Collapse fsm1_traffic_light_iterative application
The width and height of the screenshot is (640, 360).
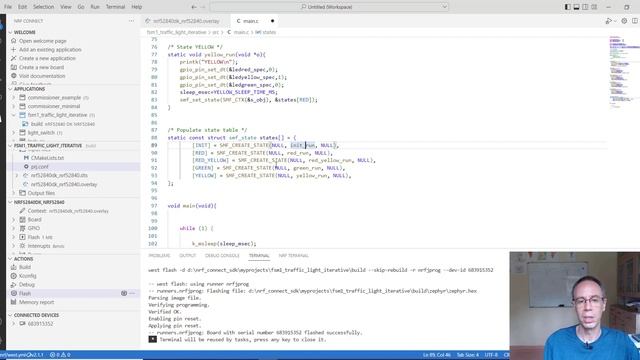click(x=14, y=115)
